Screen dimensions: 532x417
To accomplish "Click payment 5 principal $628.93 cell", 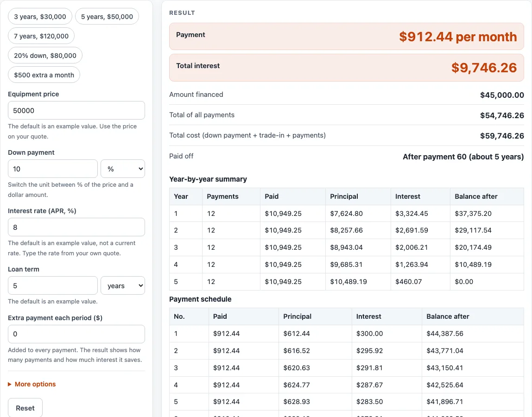I will [315, 402].
